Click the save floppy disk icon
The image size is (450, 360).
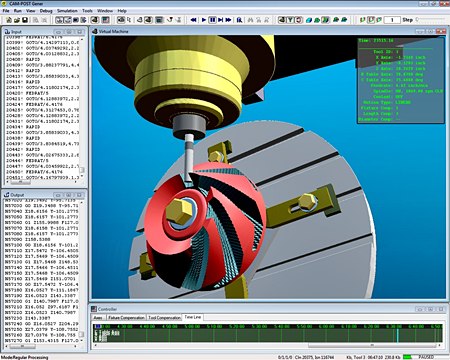pos(25,20)
